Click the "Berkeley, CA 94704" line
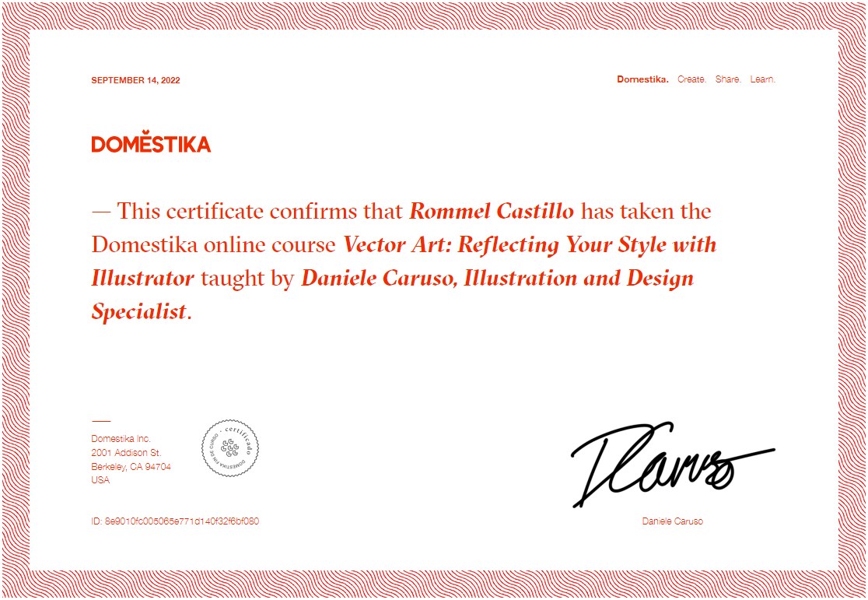Image resolution: width=868 pixels, height=600 pixels. click(131, 467)
